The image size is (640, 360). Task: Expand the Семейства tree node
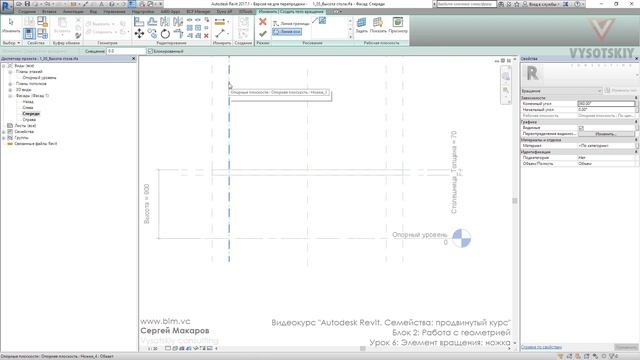coord(4,132)
